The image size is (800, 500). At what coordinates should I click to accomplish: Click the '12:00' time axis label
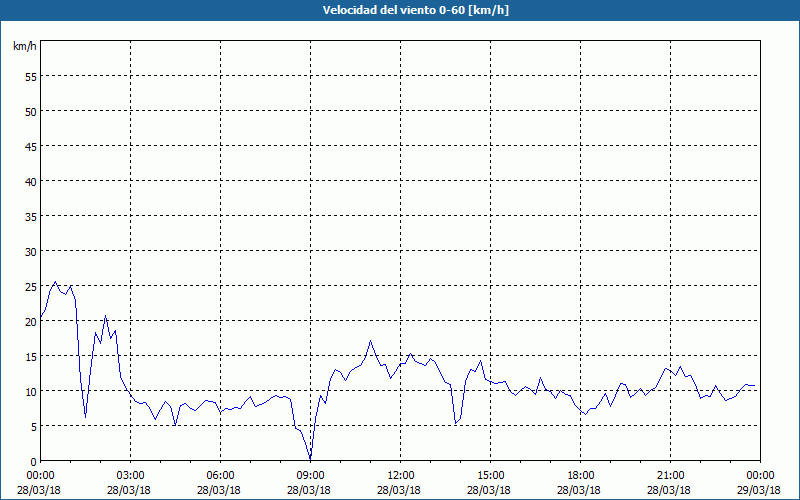(x=401, y=476)
